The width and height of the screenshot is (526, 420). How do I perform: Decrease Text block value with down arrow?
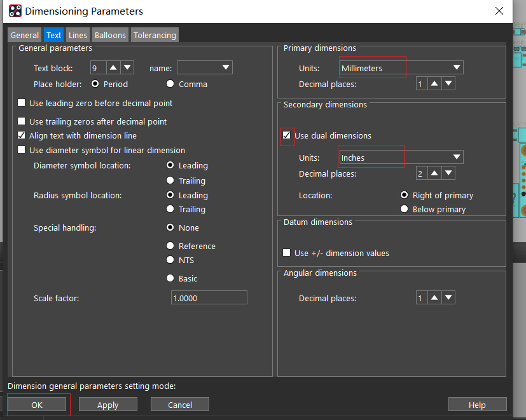127,68
